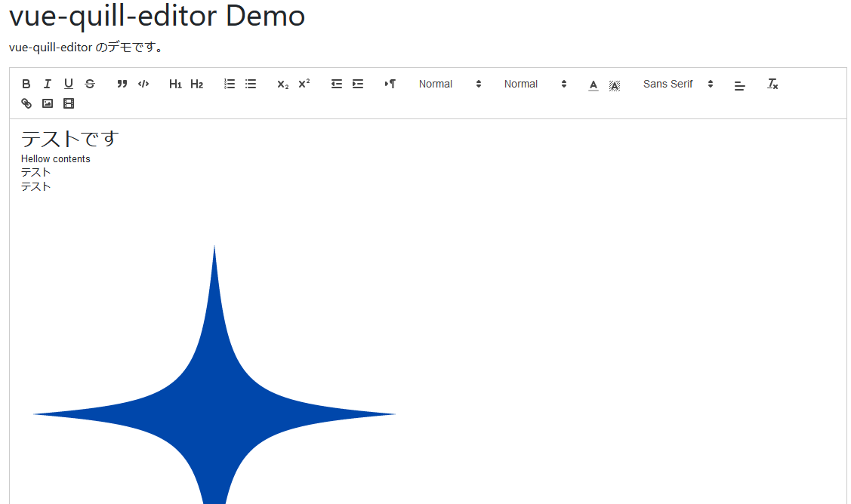This screenshot has height=504, width=851.
Task: Clear formatting from selected text
Action: (x=772, y=84)
